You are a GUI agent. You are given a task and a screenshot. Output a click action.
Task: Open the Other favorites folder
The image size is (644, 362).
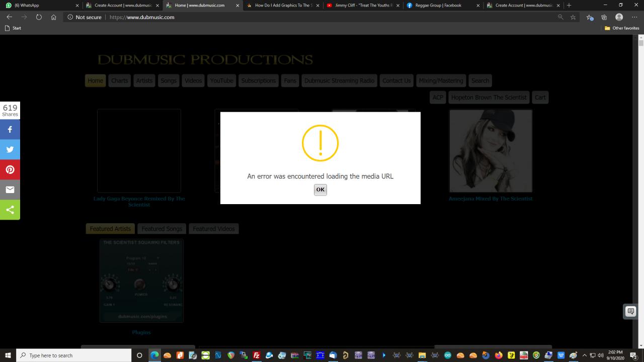[x=622, y=28]
